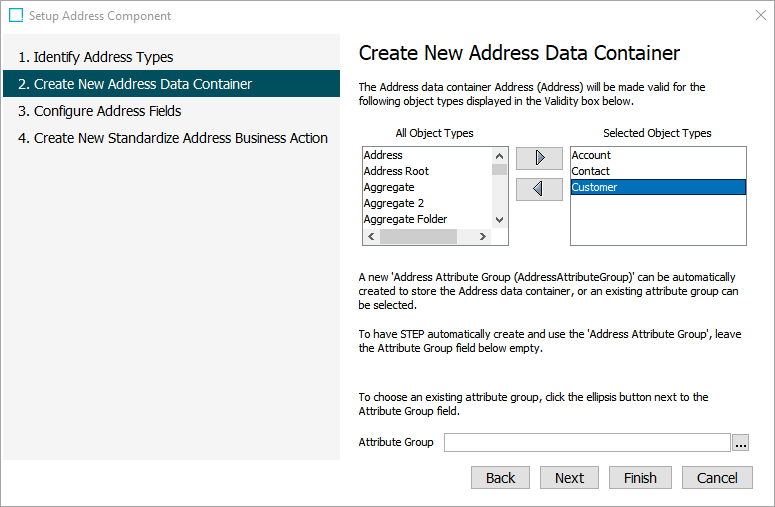The height and width of the screenshot is (507, 775).
Task: Click the Finish button
Action: click(x=640, y=478)
